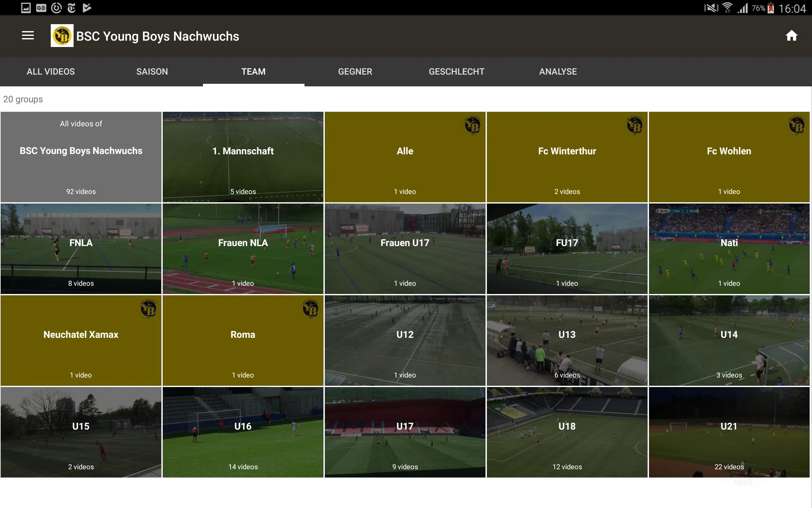Open the Times newspaper notification icon
The height and width of the screenshot is (508, 812).
(x=71, y=8)
